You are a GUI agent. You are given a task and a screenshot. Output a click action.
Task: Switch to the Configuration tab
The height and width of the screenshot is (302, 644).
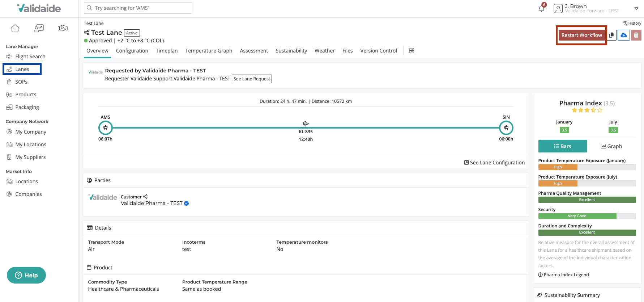132,51
